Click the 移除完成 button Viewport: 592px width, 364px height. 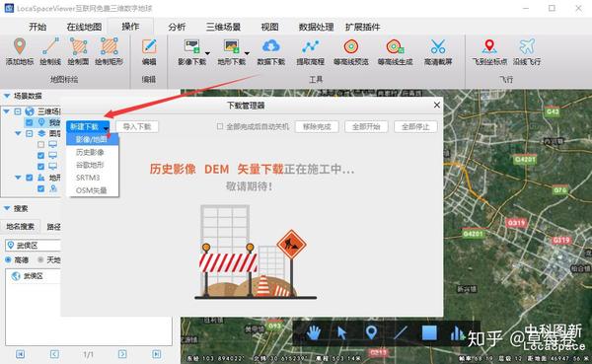[x=317, y=126]
